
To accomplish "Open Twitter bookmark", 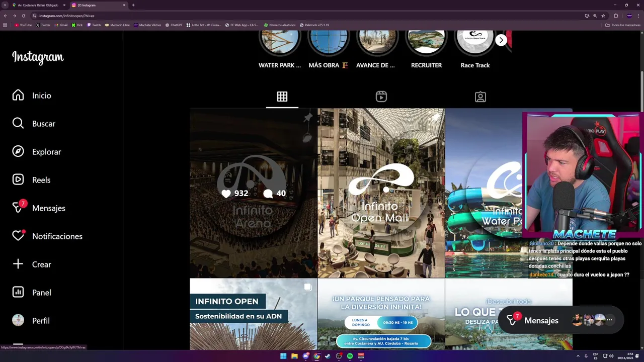I will pyautogui.click(x=43, y=25).
